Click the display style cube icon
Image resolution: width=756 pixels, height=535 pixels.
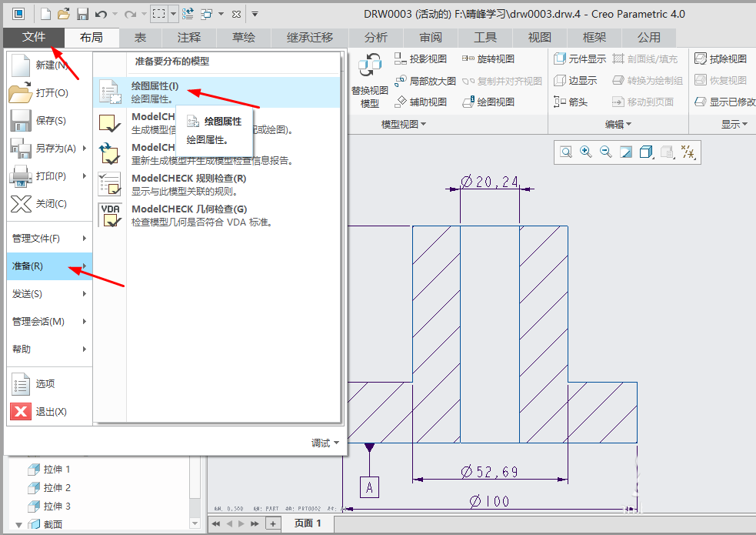click(x=646, y=152)
